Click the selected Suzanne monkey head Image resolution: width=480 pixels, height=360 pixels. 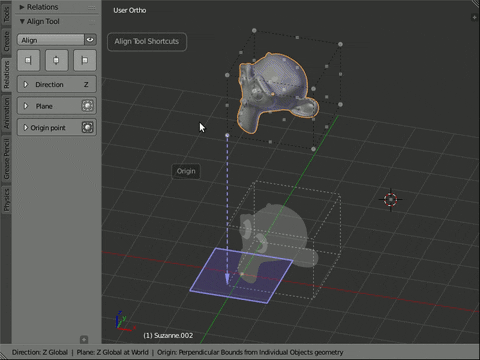coord(277,92)
